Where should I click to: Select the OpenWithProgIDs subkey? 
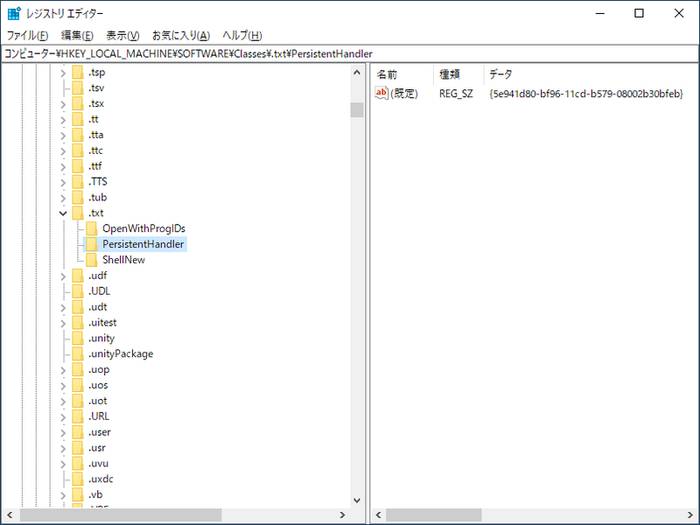point(144,229)
